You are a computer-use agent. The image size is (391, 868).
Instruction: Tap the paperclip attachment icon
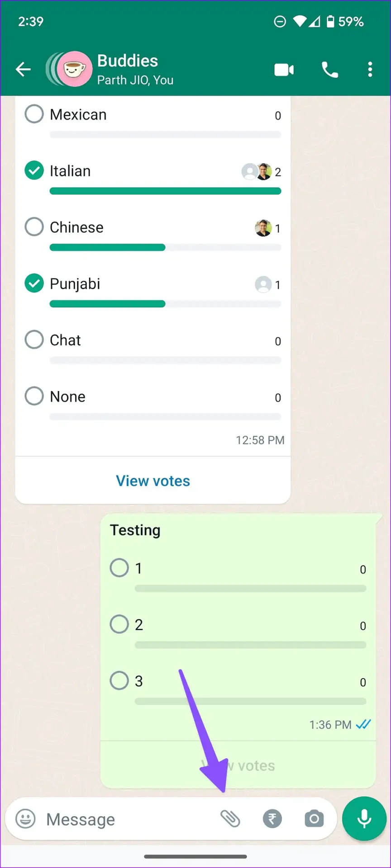[230, 819]
